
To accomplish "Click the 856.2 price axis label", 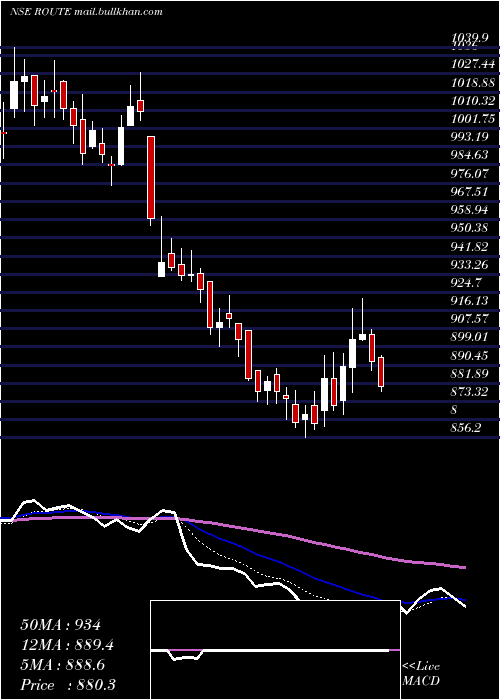I will 466,428.
